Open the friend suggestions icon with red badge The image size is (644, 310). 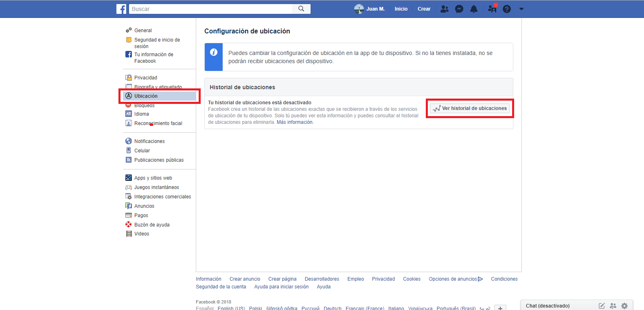493,9
